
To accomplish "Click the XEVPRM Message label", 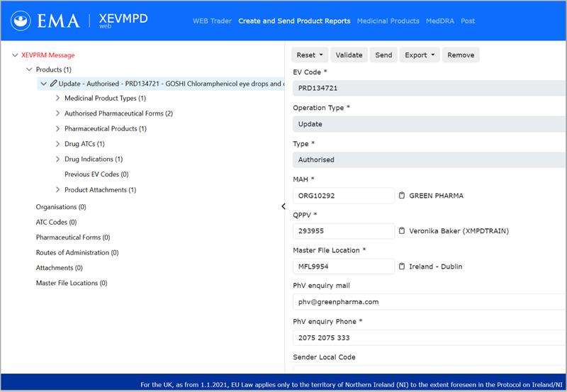I will 47,55.
